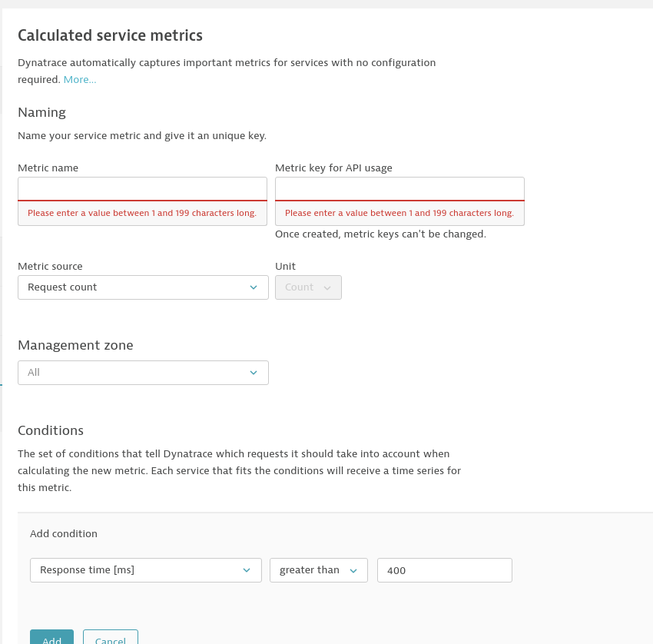The height and width of the screenshot is (644, 653).
Task: Click the condition value field showing 400
Action: pos(444,570)
